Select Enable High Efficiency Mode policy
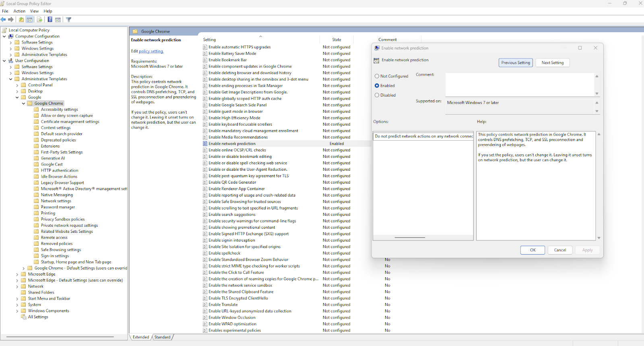The width and height of the screenshot is (644, 346). click(234, 118)
